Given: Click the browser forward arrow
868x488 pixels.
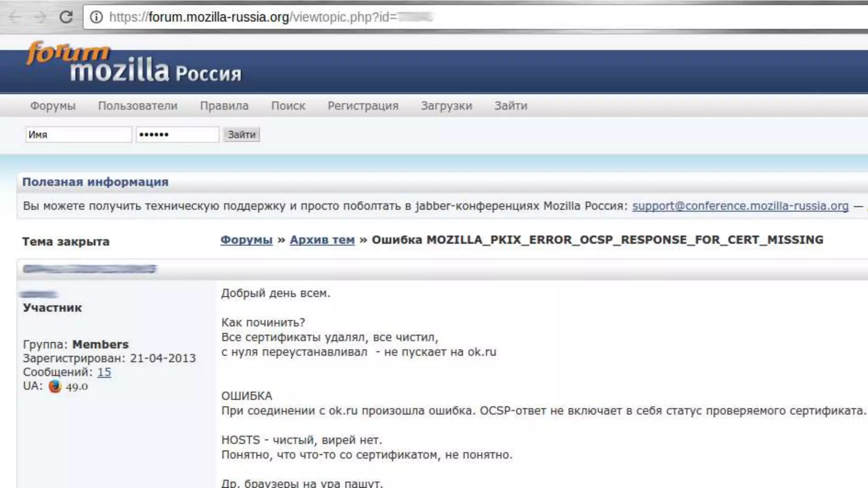Looking at the screenshot, I should 40,17.
